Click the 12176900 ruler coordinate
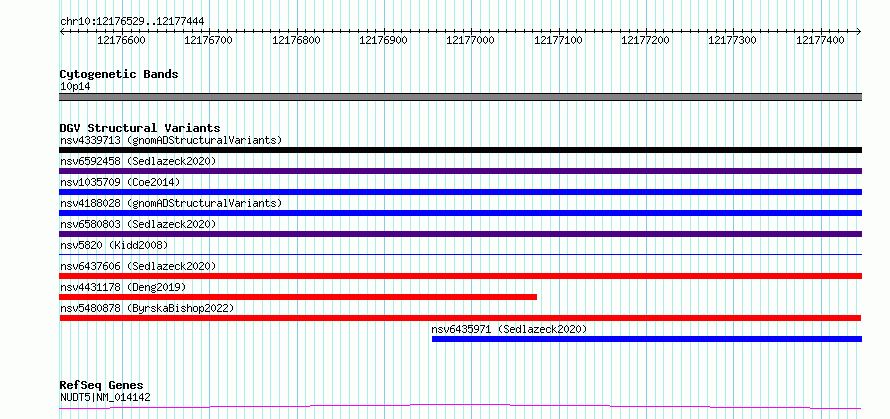Image resolution: width=890 pixels, height=419 pixels. pos(384,40)
